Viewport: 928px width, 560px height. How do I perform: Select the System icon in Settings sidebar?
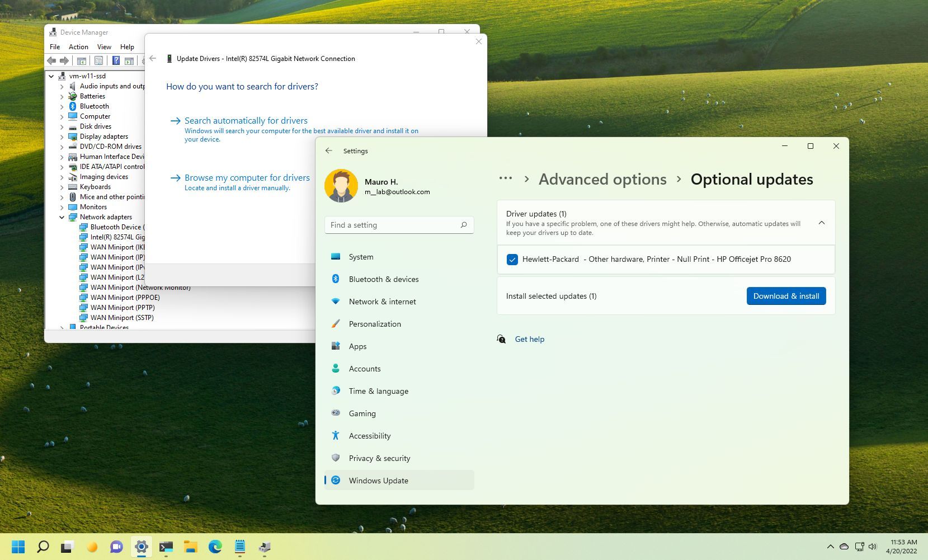[x=336, y=257]
